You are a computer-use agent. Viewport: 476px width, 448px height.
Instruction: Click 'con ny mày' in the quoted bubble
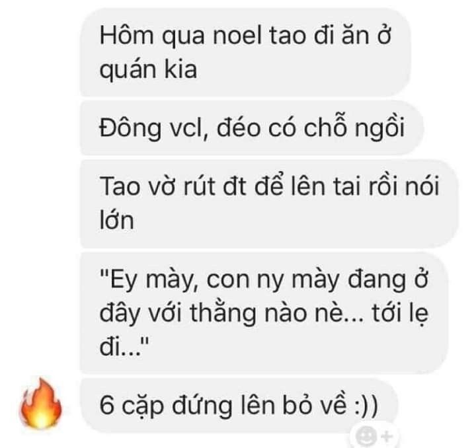click(272, 281)
